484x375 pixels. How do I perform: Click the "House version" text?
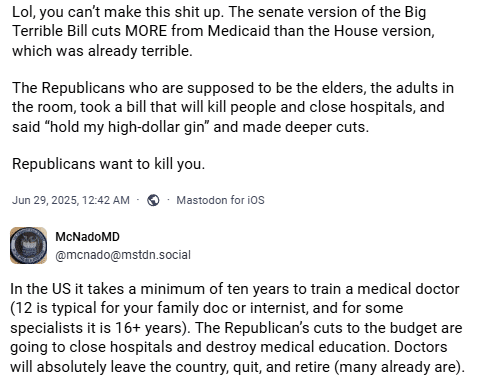[x=384, y=31]
